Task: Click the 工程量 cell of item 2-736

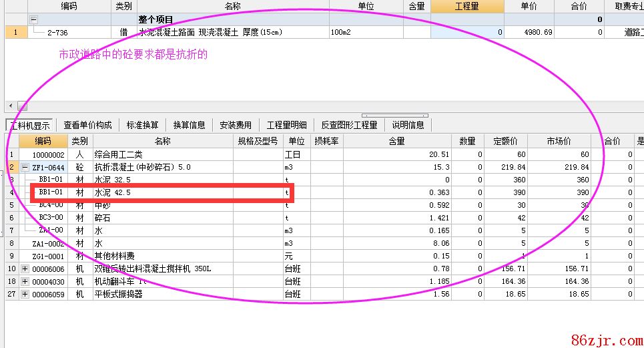Action: (x=466, y=32)
